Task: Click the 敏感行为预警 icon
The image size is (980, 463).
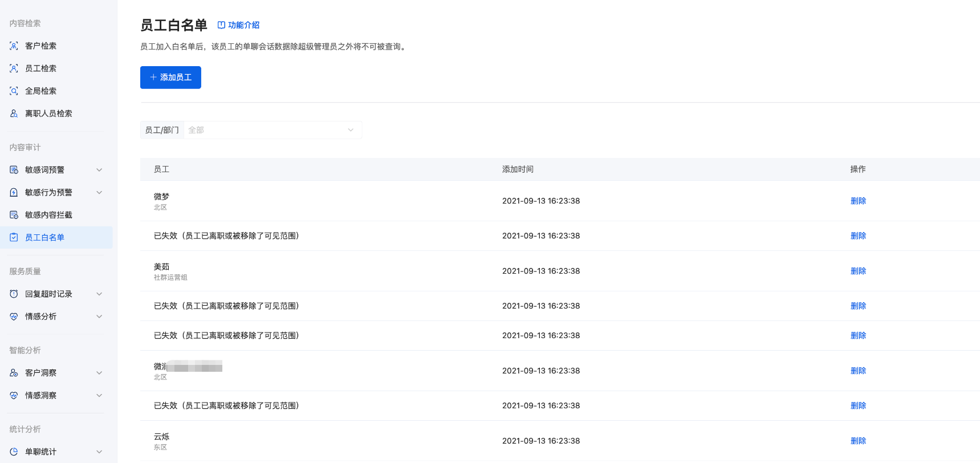Action: (14, 192)
